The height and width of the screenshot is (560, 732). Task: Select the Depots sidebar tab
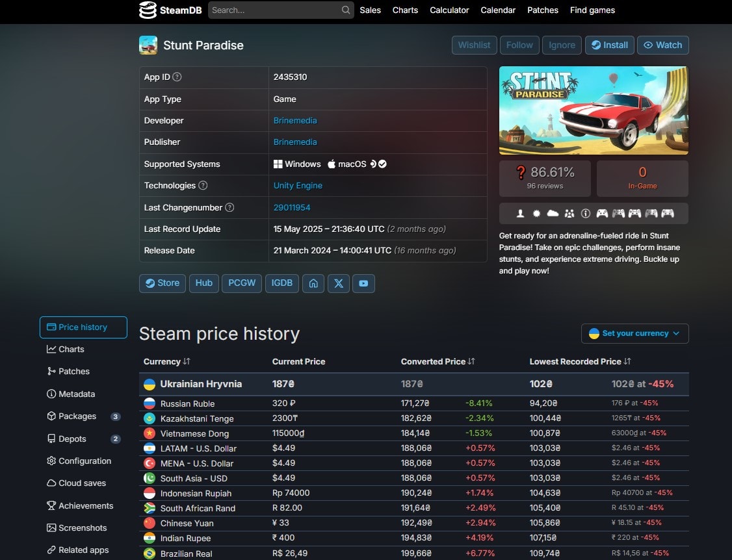click(x=83, y=439)
